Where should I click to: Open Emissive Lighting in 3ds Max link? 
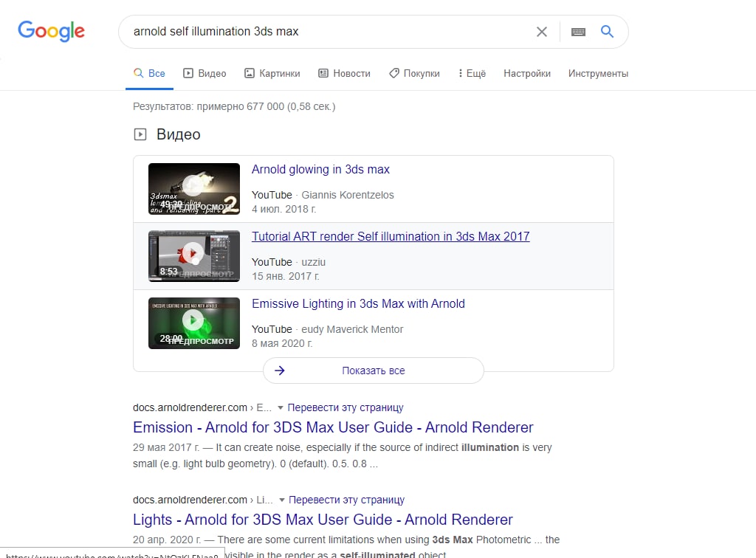pyautogui.click(x=358, y=303)
